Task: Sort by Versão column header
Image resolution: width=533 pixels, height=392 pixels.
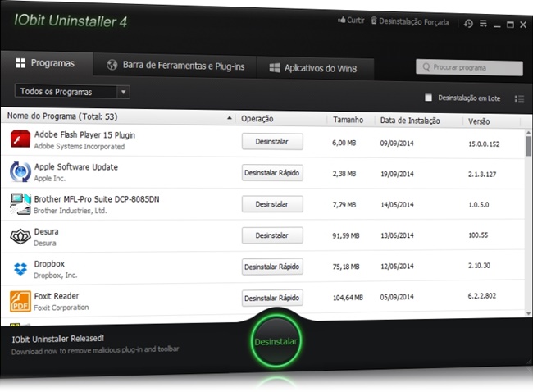Action: pos(479,121)
